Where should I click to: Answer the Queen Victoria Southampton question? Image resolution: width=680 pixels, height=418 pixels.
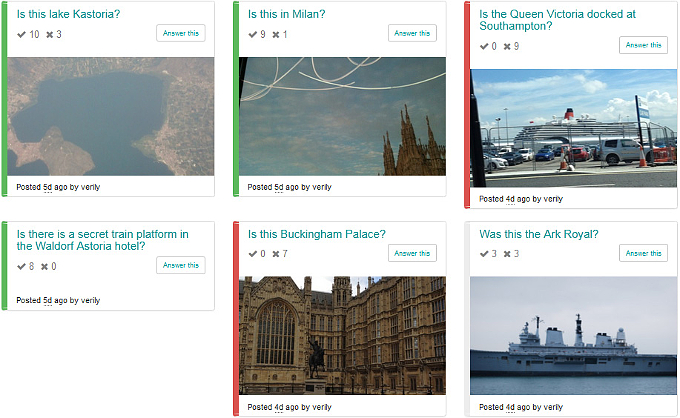(x=644, y=45)
